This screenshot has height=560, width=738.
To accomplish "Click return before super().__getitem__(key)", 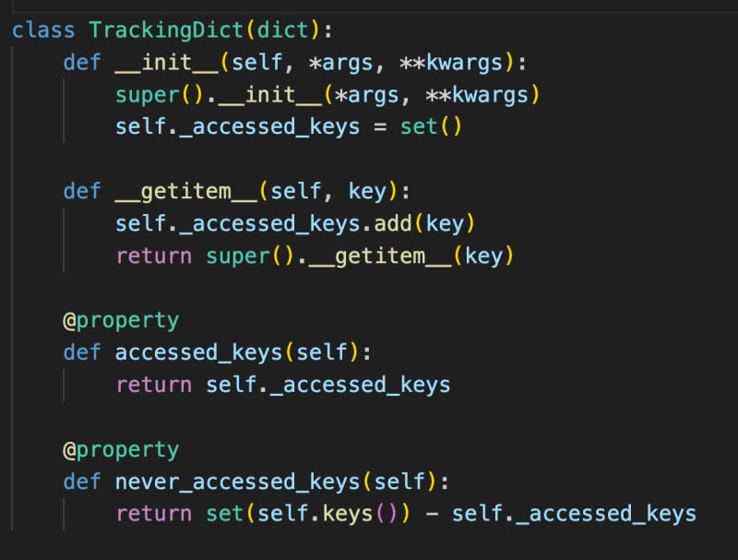I will pos(154,256).
